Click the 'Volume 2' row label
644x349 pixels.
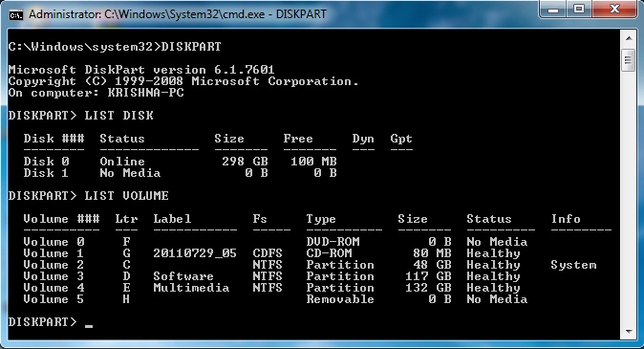(54, 265)
